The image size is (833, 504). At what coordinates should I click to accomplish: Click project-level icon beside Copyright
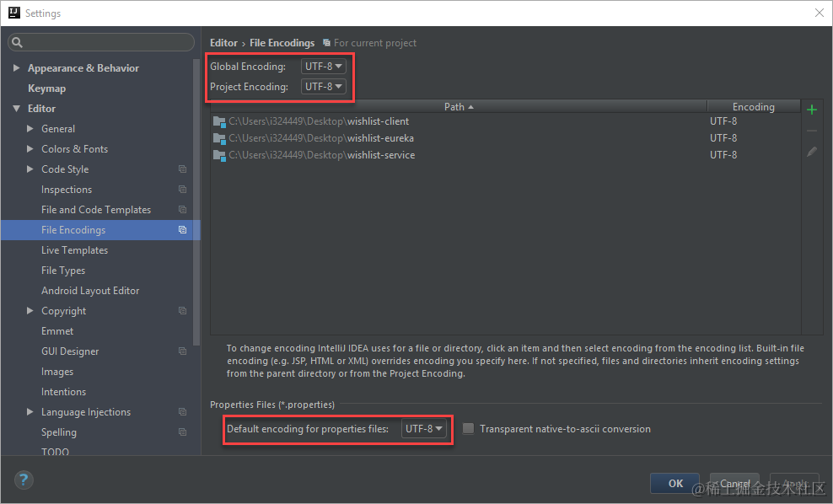[182, 311]
